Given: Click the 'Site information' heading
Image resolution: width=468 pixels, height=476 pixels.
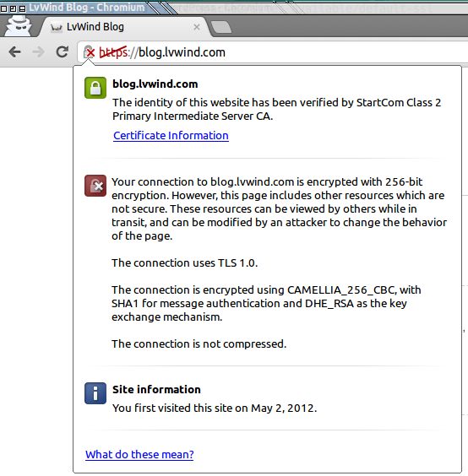Looking at the screenshot, I should [x=156, y=389].
